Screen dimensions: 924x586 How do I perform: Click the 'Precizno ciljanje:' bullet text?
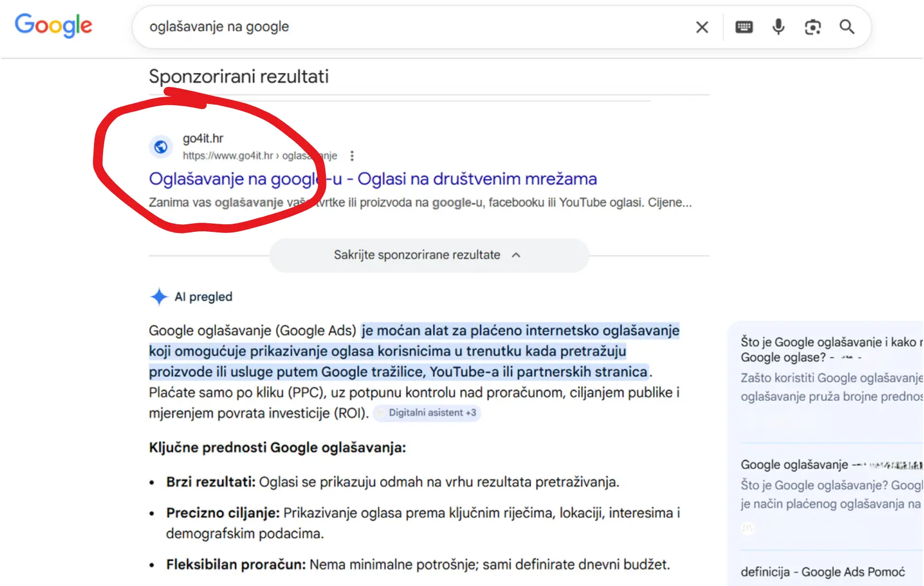pos(223,513)
